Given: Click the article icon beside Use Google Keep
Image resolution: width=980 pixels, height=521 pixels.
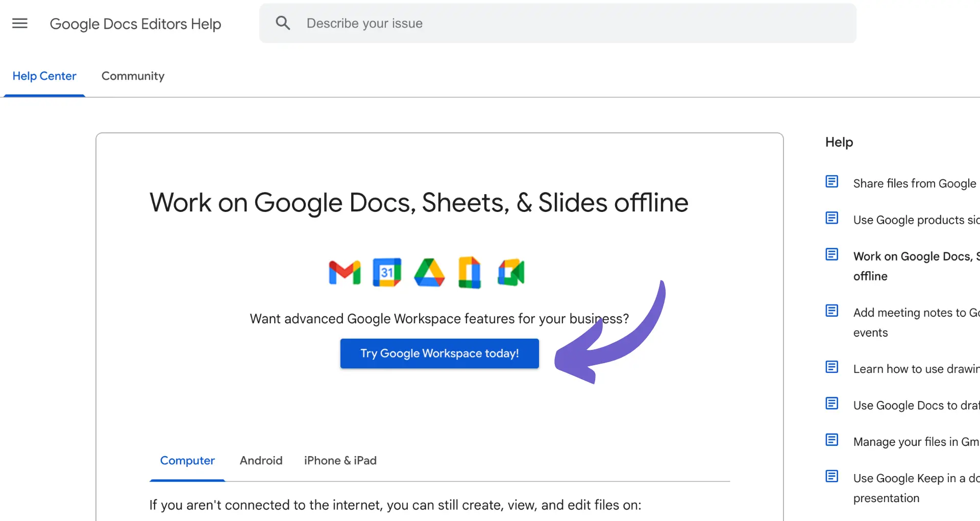Looking at the screenshot, I should [832, 477].
